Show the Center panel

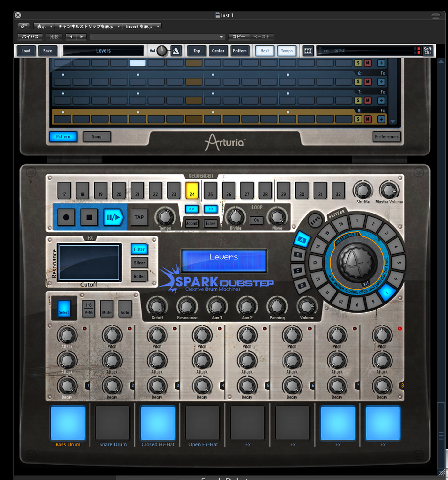point(218,51)
